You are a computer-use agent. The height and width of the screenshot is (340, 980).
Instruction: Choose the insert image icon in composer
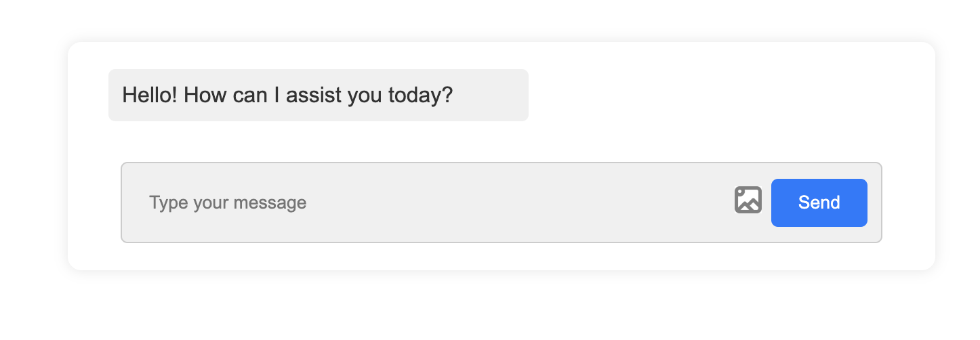coord(748,200)
